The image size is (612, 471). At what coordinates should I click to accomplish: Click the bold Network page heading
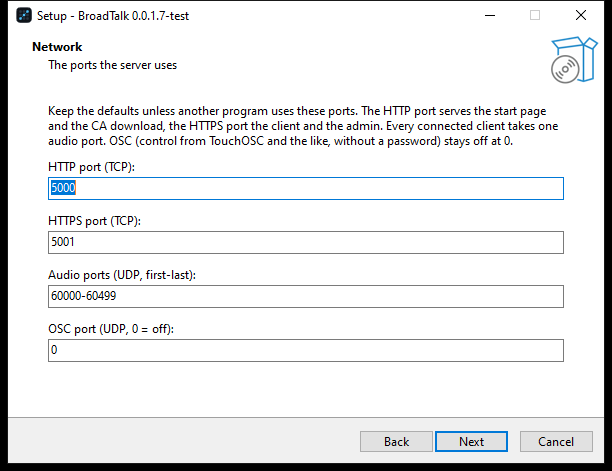click(x=57, y=47)
